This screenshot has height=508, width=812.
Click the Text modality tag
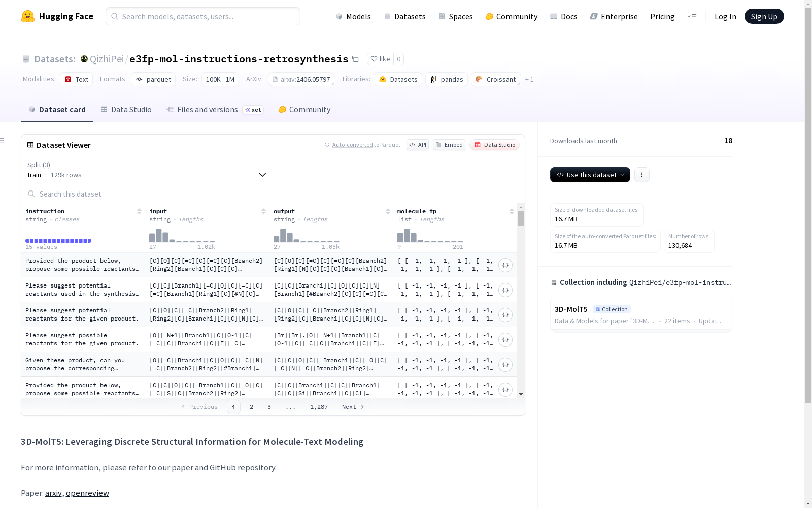coord(77,79)
